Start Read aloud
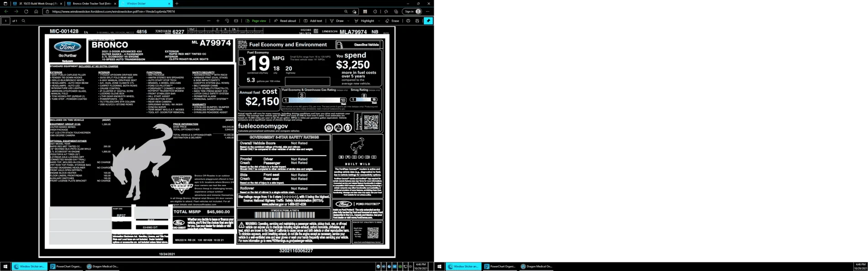This screenshot has height=271, width=868. tap(285, 21)
